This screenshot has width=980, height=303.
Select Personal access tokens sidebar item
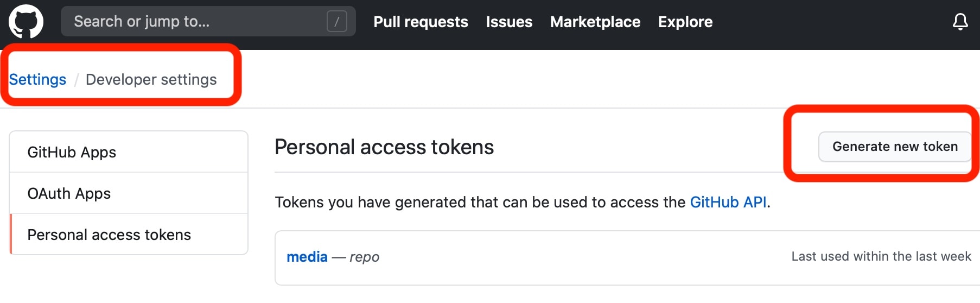(x=129, y=235)
